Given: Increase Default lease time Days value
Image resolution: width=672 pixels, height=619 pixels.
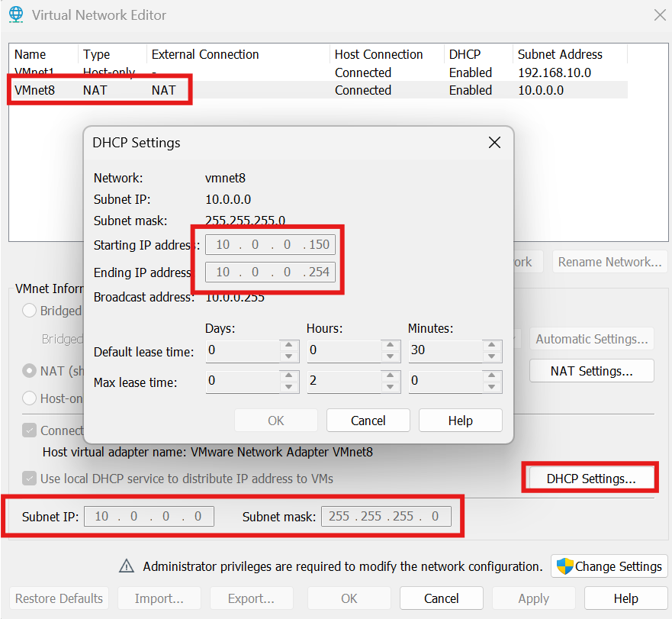Looking at the screenshot, I should point(289,345).
